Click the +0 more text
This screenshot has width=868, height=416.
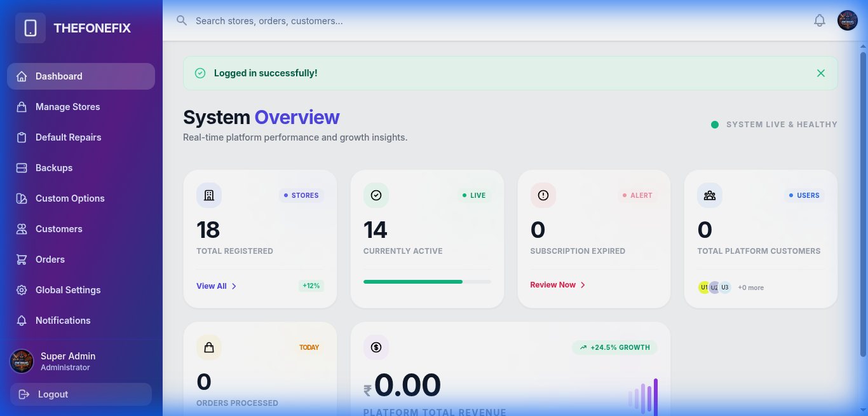coord(751,288)
